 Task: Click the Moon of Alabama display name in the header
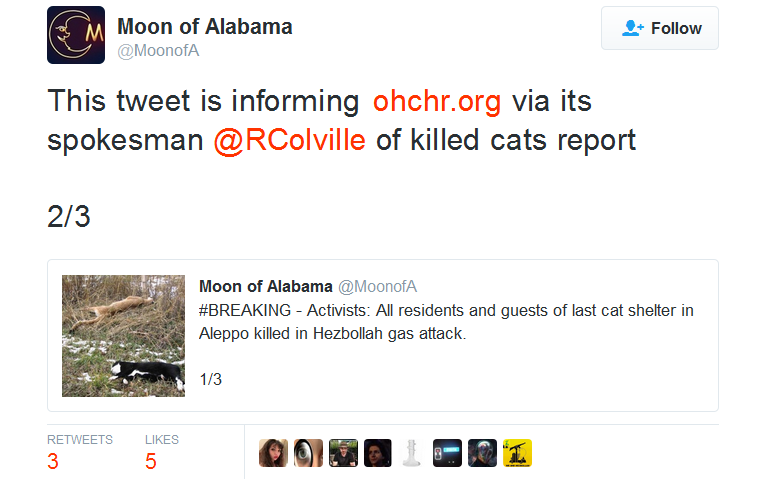click(x=205, y=26)
